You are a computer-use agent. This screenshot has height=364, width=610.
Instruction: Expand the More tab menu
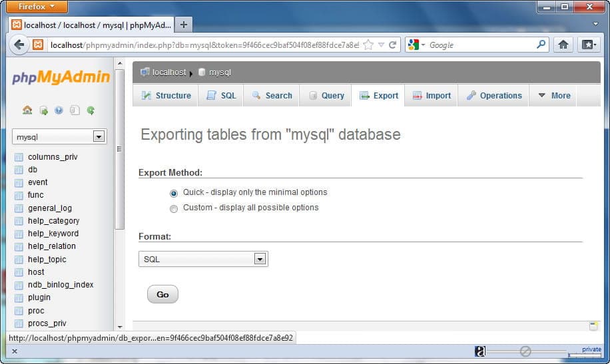point(554,95)
